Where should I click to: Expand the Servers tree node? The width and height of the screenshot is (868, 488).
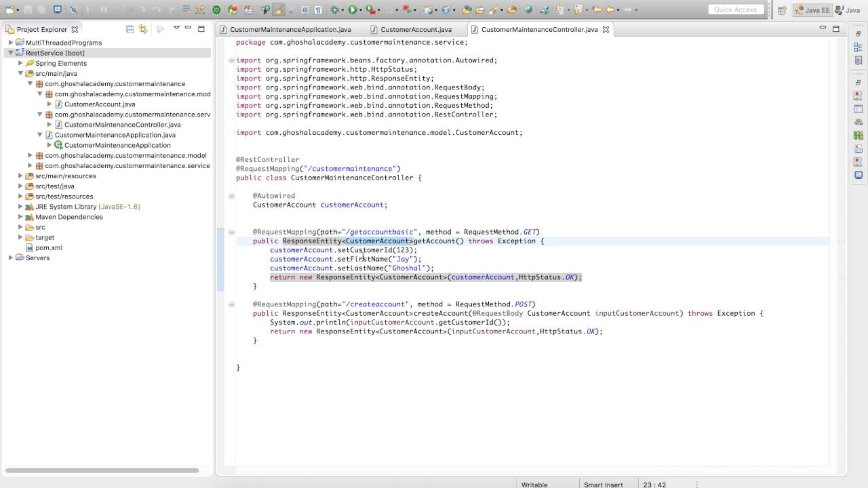(11, 258)
